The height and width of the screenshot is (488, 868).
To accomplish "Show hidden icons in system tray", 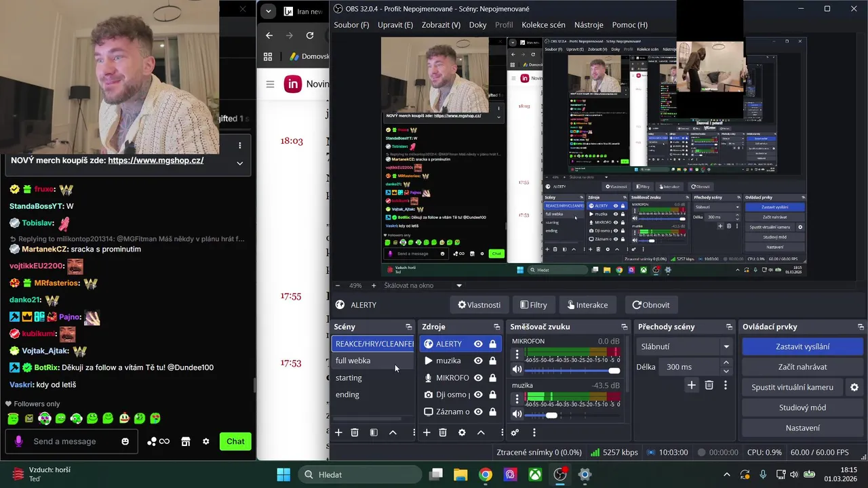I will point(726,474).
